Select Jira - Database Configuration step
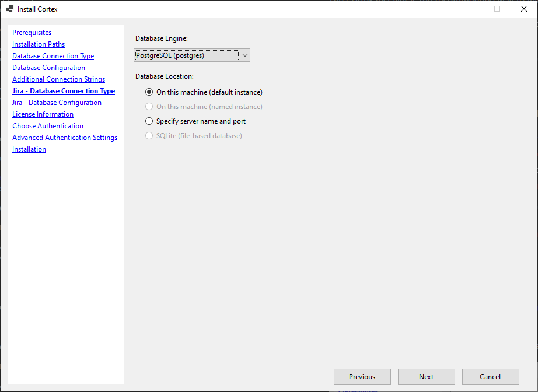 click(x=57, y=102)
